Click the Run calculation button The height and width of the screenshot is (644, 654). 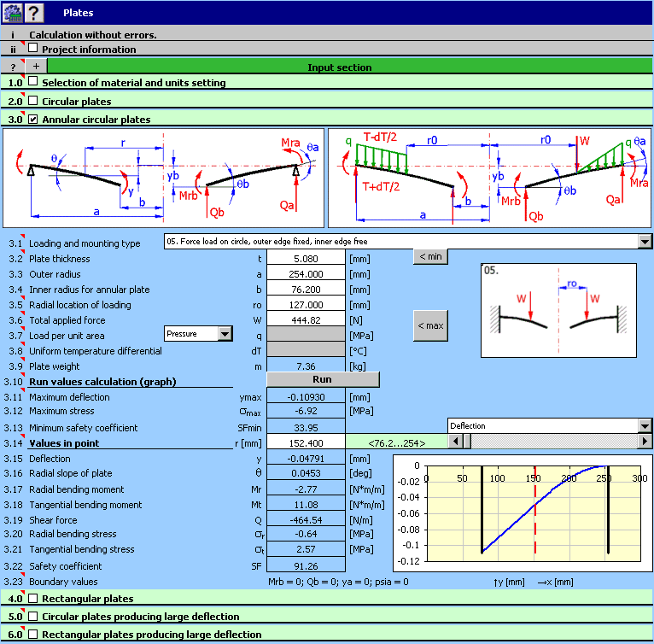[323, 379]
